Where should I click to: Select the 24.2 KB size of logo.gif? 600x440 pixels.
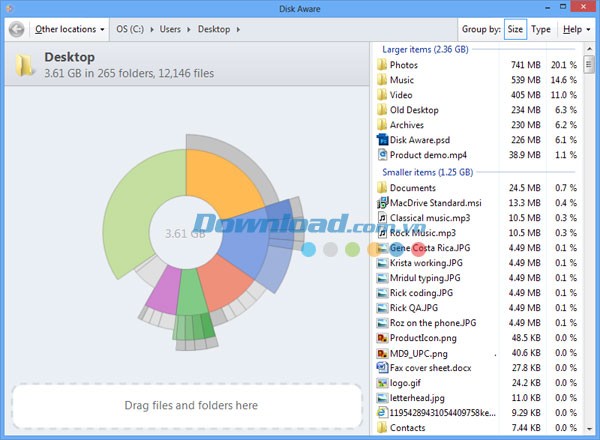coord(526,383)
